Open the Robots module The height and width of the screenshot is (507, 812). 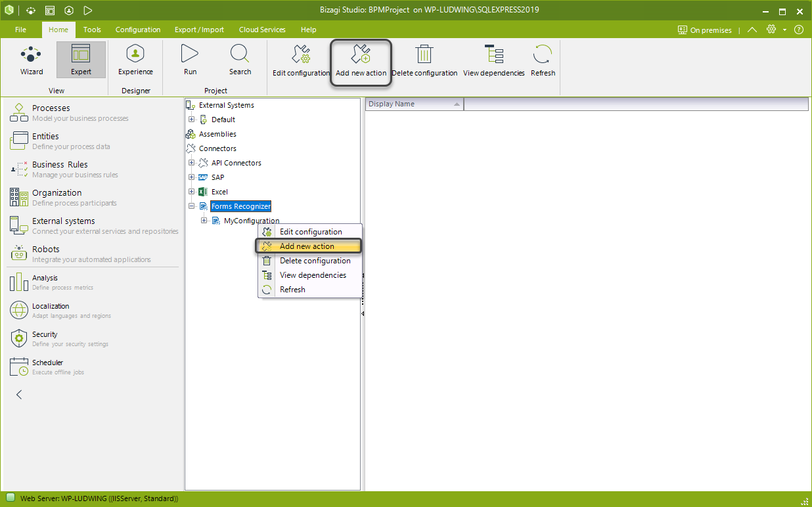[x=95, y=253]
